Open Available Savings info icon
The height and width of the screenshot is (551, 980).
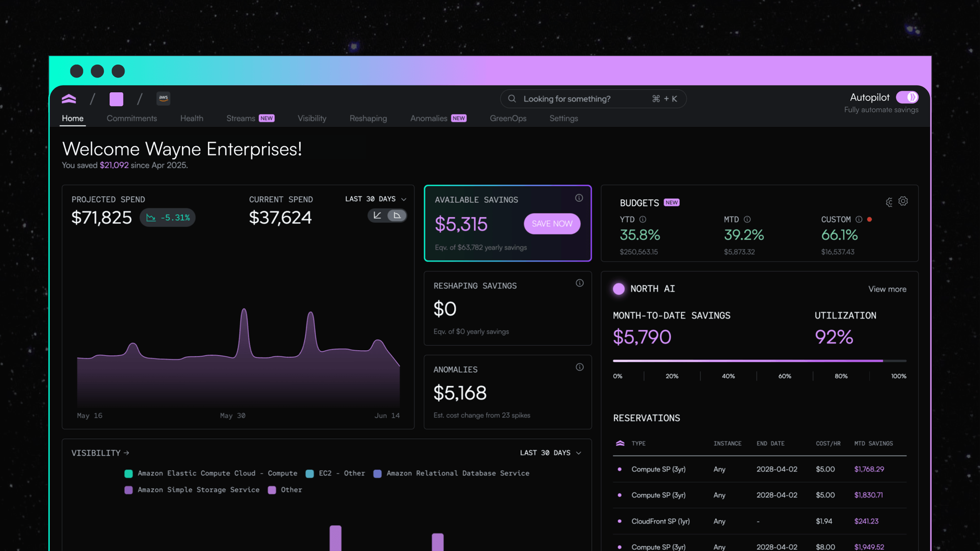579,198
